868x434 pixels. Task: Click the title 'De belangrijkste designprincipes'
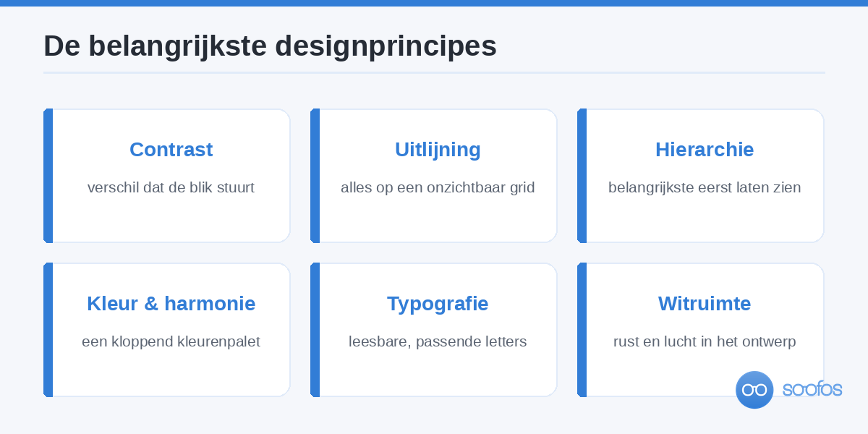tap(270, 46)
